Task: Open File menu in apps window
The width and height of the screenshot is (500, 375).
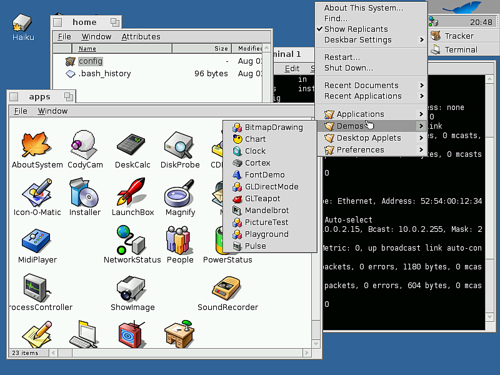Action: point(20,111)
